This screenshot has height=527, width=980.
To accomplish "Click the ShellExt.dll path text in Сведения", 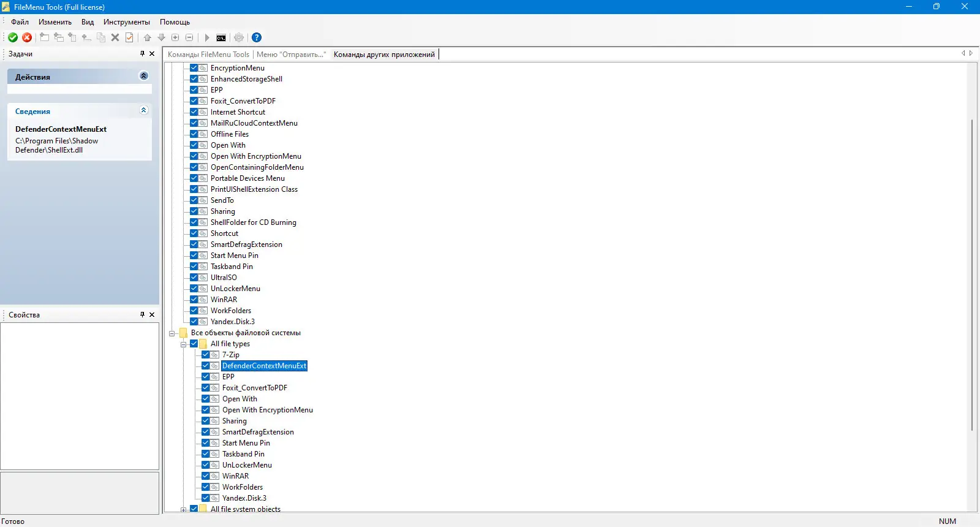I will 56,145.
